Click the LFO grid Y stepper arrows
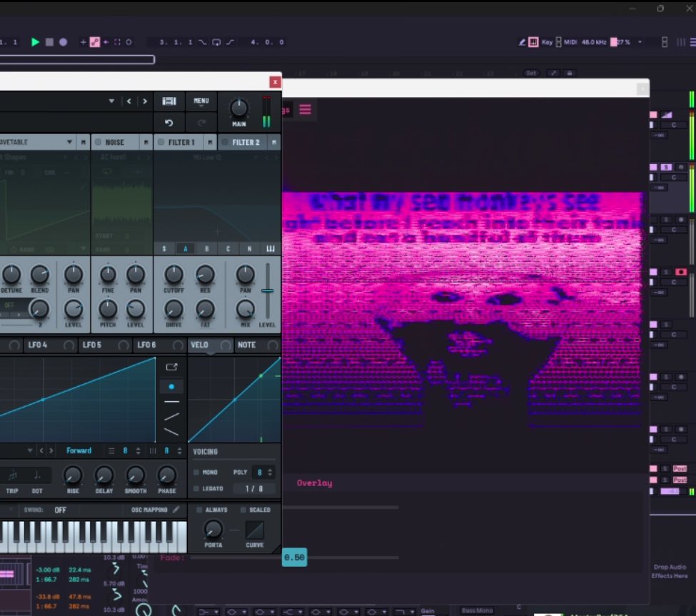This screenshot has height=616, width=696. coord(179,451)
